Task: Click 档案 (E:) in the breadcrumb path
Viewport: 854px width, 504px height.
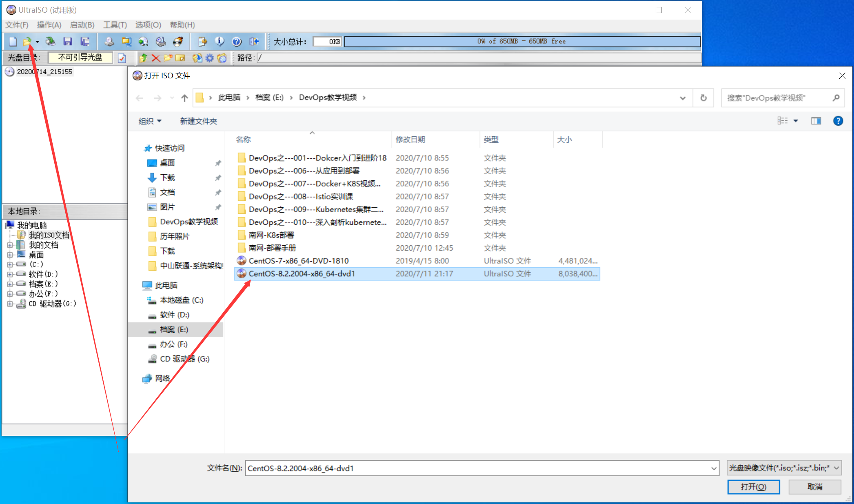Action: point(269,98)
